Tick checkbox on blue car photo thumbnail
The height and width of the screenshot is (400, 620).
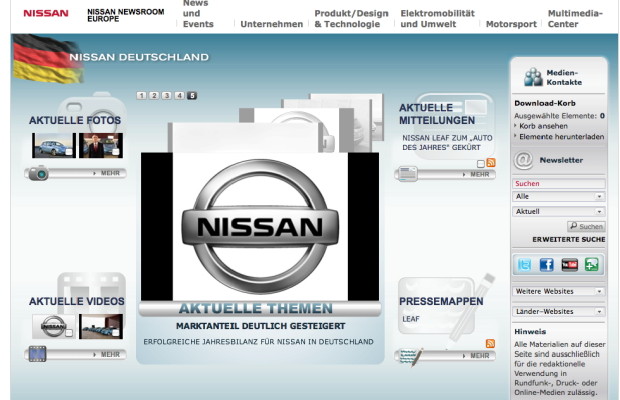point(69,152)
